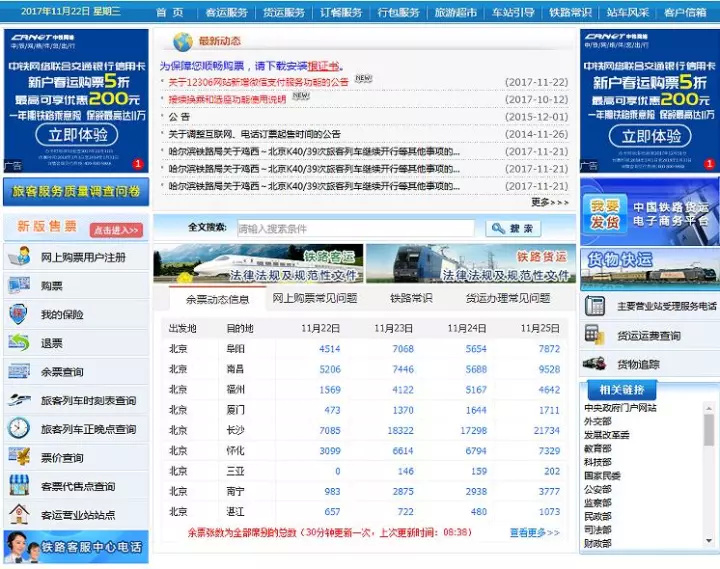Click the 购票 ticket purchase icon
Viewport: 720px width, 569px height.
[19, 286]
